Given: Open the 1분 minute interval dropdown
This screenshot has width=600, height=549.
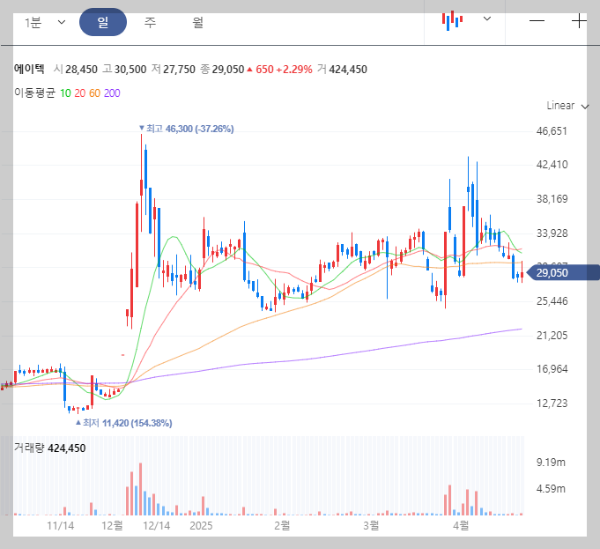Looking at the screenshot, I should tap(45, 23).
